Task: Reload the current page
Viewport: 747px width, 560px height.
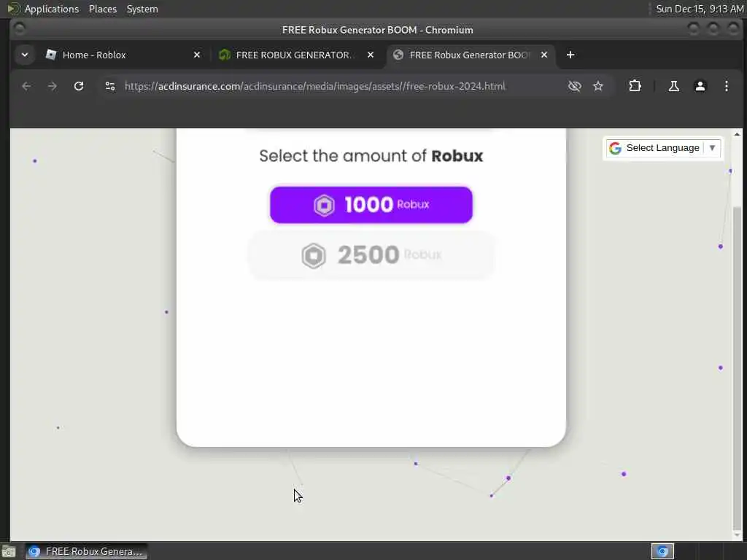Action: [79, 86]
